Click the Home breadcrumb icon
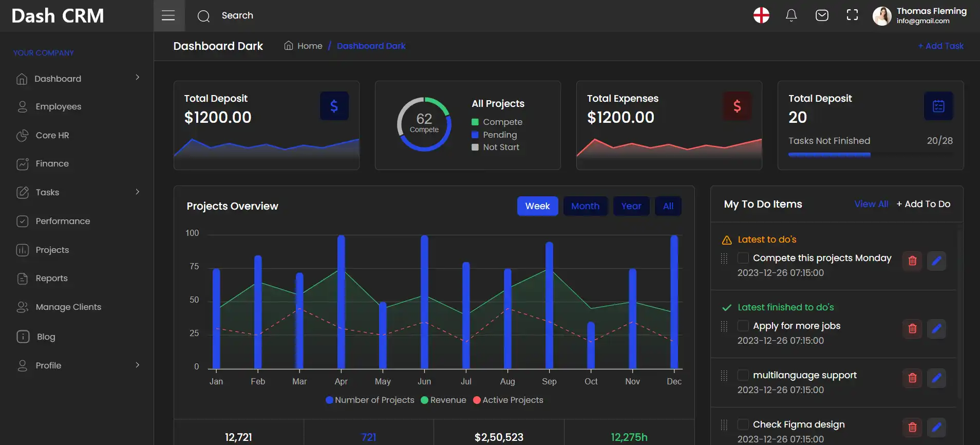The image size is (980, 445). (x=289, y=46)
